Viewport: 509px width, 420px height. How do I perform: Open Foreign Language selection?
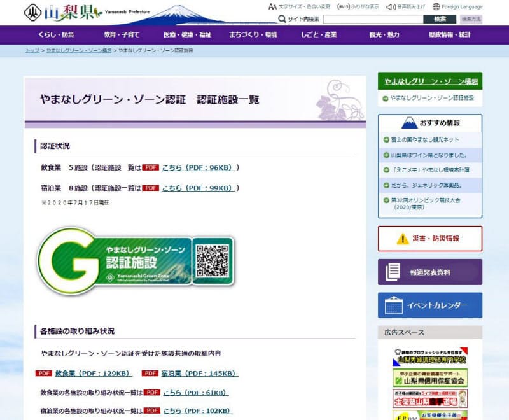[457, 6]
